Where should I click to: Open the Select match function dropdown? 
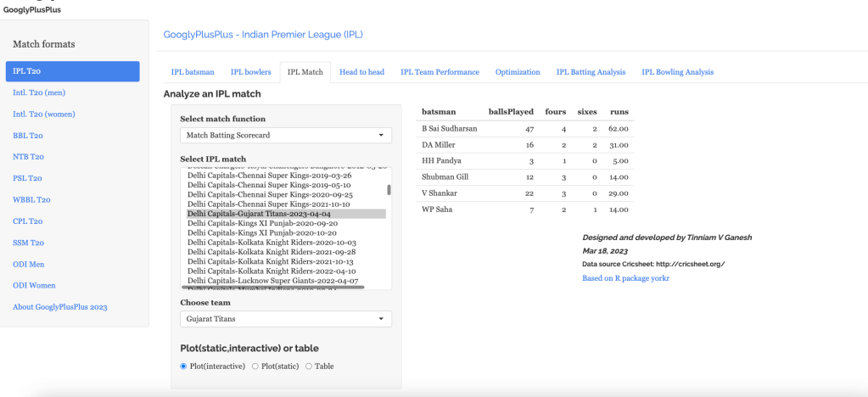(x=286, y=136)
